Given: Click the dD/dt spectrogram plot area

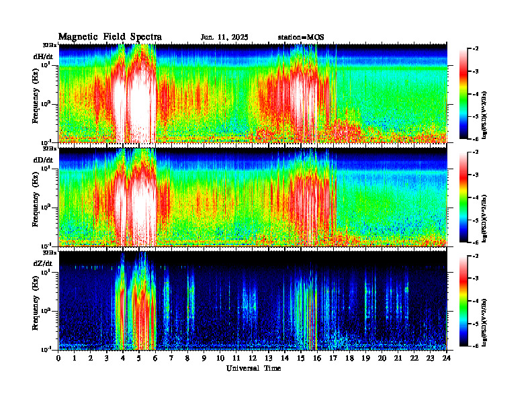Looking at the screenshot, I should point(253,197).
